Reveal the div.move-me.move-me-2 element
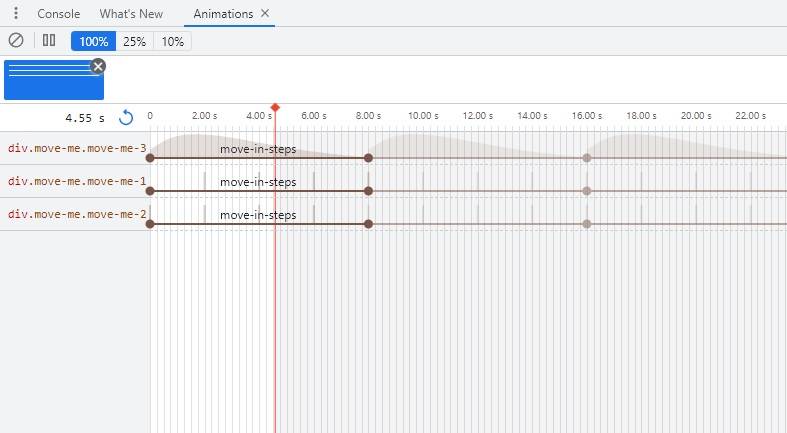 tap(77, 214)
